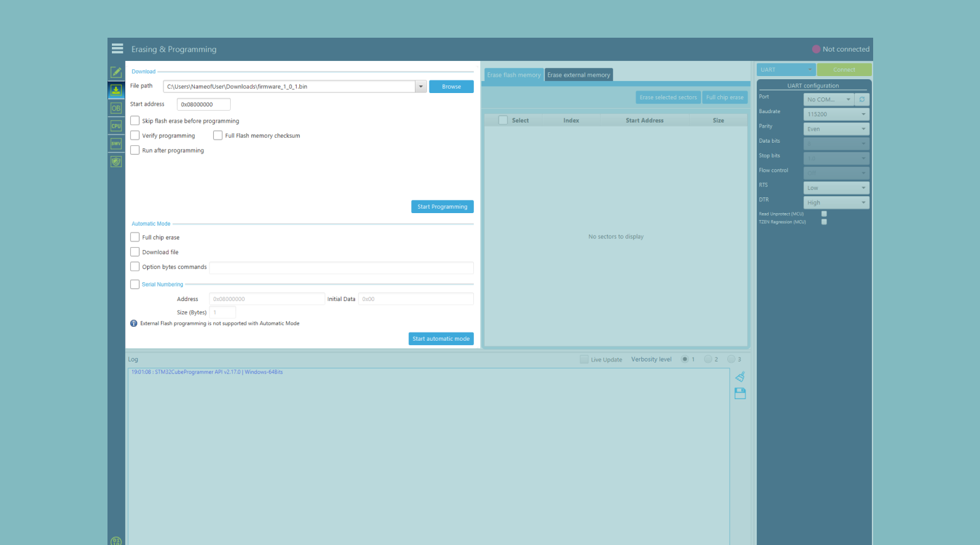Open the security shield panel icon
Viewport: 980px width, 545px height.
pos(116,162)
